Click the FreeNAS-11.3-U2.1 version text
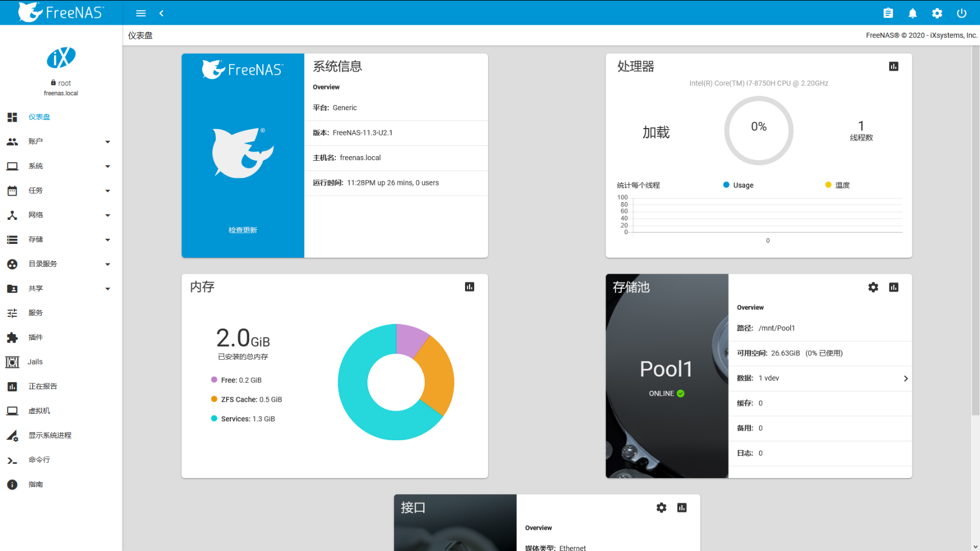 click(x=362, y=133)
